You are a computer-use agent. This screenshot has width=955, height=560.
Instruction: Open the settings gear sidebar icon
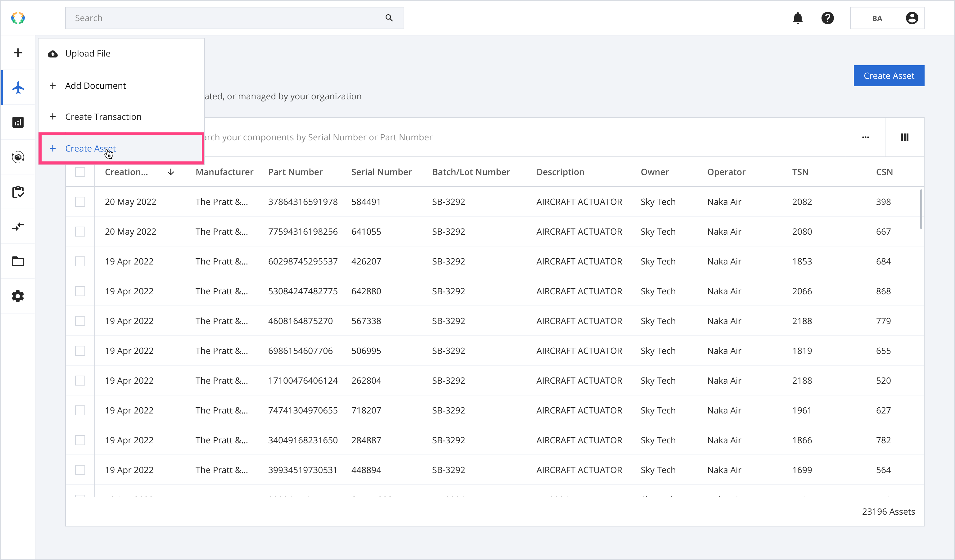[x=18, y=296]
